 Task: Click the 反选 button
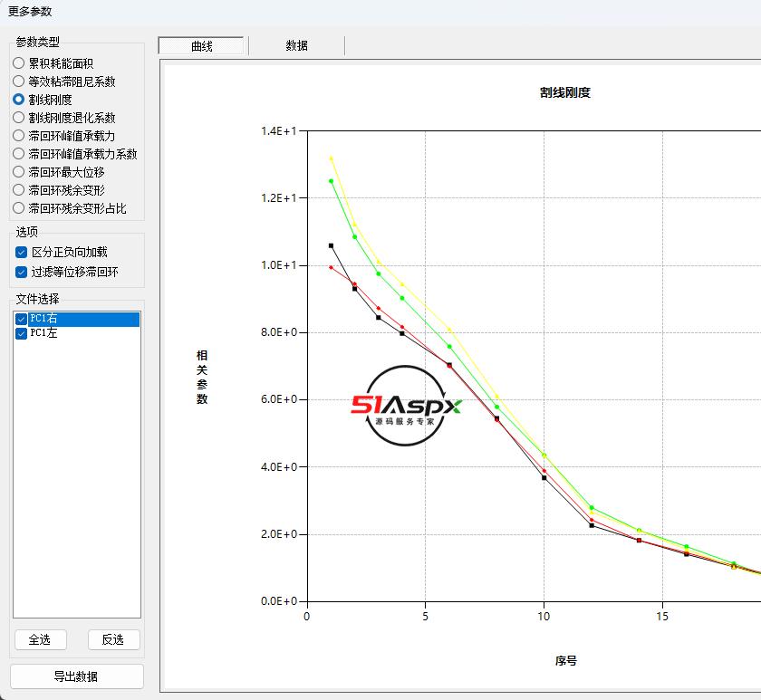tap(113, 639)
